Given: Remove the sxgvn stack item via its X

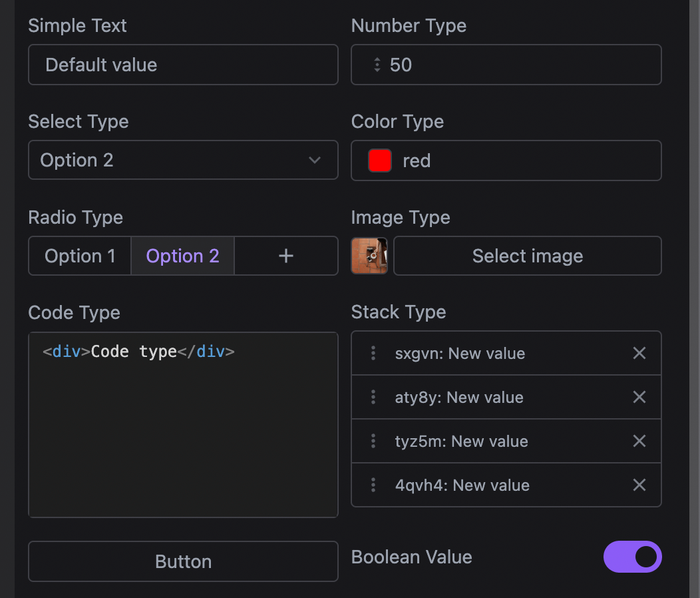Looking at the screenshot, I should 639,353.
